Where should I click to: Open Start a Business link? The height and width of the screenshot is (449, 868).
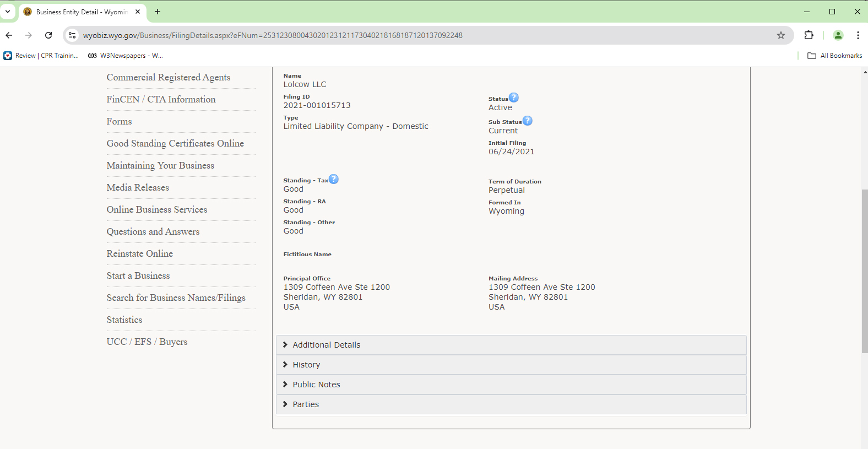138,275
